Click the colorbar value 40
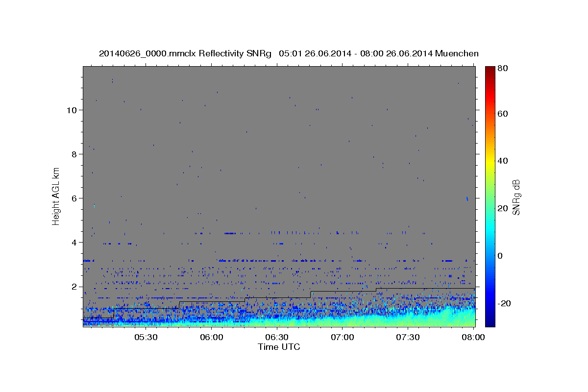Image resolution: width=588 pixels, height=392 pixels. coord(503,161)
